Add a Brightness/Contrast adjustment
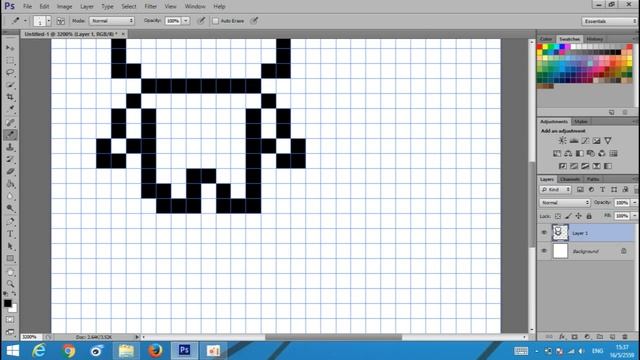 pyautogui.click(x=562, y=141)
